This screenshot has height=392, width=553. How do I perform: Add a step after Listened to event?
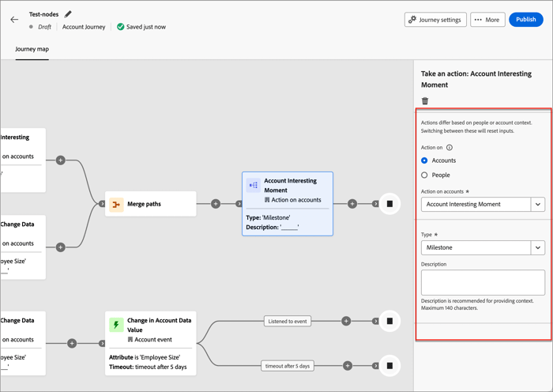pyautogui.click(x=346, y=321)
